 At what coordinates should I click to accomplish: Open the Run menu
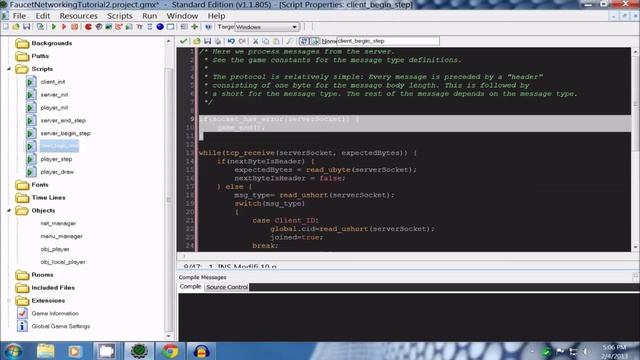click(149, 16)
